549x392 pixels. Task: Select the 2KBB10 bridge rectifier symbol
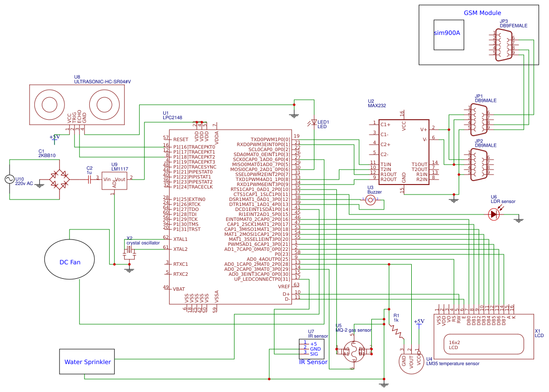pos(59,180)
